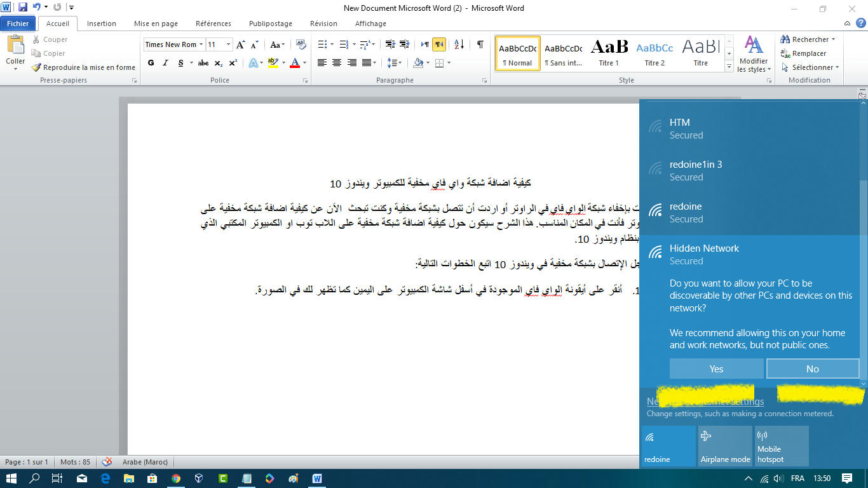The height and width of the screenshot is (488, 868).
Task: Justify the text
Action: [x=366, y=63]
